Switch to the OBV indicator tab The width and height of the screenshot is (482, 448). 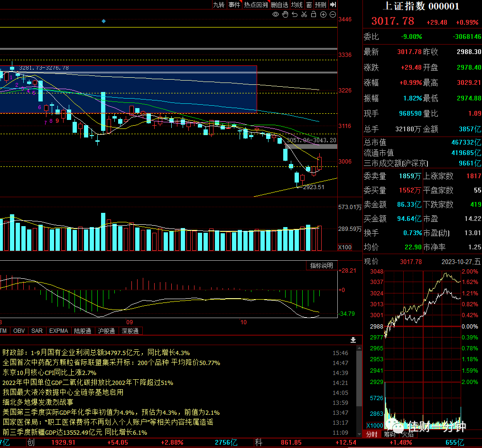(19, 331)
